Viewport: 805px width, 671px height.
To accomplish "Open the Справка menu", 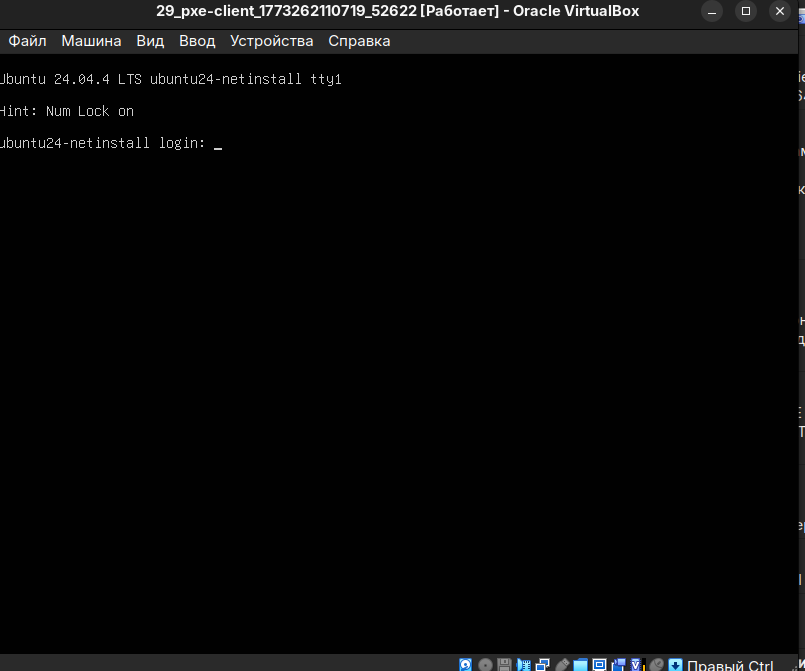I will [x=359, y=41].
